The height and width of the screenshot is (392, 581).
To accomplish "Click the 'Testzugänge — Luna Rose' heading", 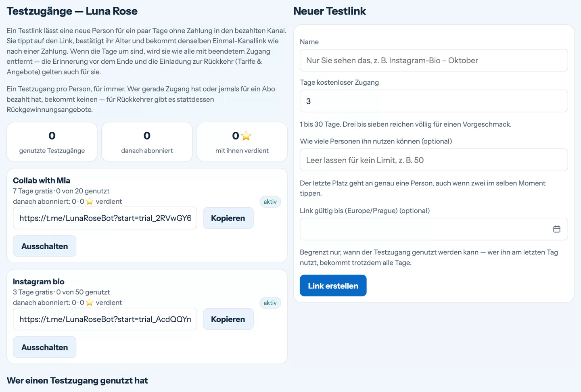I will [x=72, y=11].
